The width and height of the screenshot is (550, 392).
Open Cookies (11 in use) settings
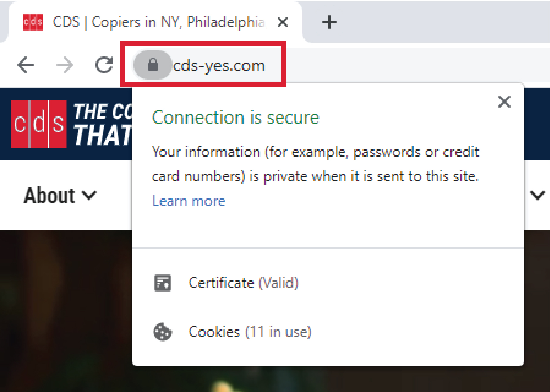(x=250, y=332)
